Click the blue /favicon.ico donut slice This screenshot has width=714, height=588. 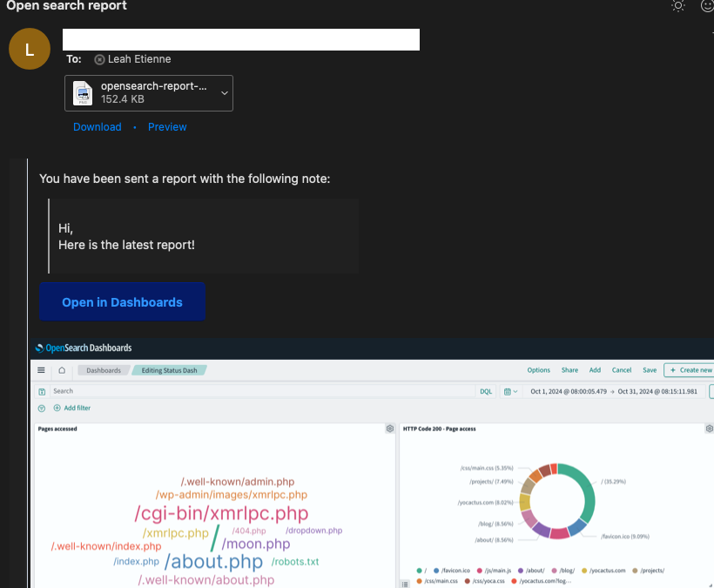pyautogui.click(x=576, y=527)
